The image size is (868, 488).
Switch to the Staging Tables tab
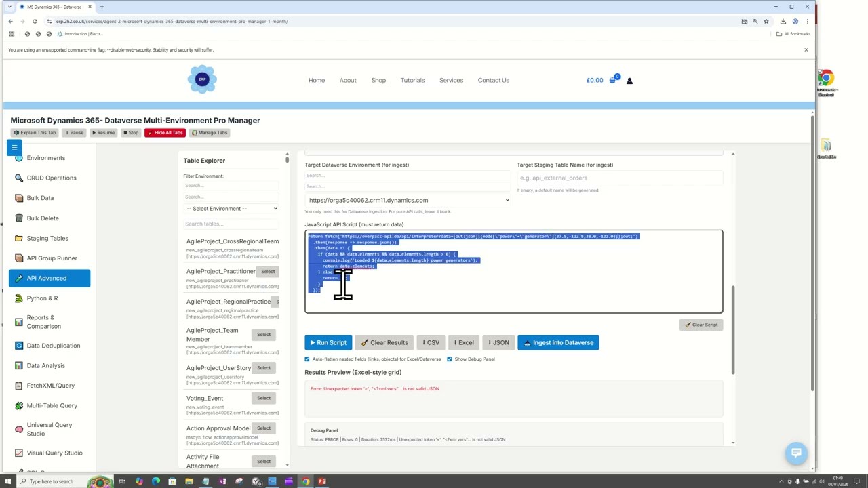tap(49, 238)
